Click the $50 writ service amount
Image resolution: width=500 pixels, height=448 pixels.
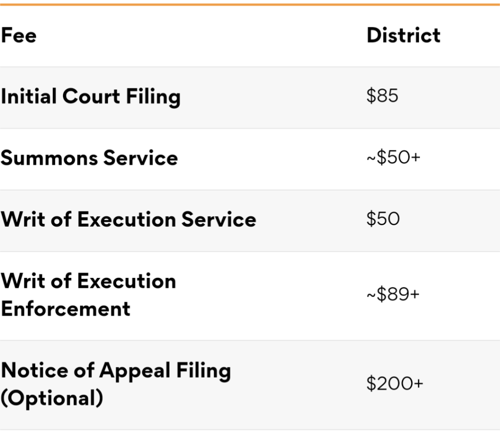[x=383, y=218]
